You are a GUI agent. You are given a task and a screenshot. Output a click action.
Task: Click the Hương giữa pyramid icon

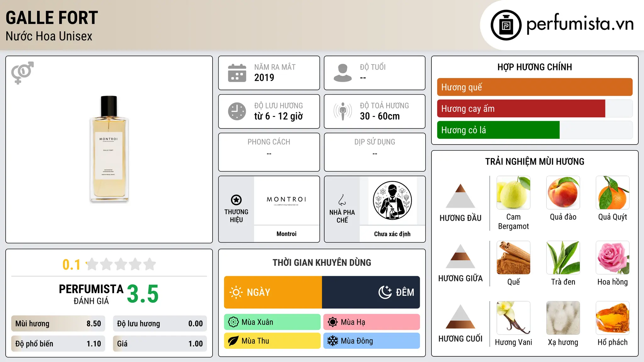coord(460,256)
